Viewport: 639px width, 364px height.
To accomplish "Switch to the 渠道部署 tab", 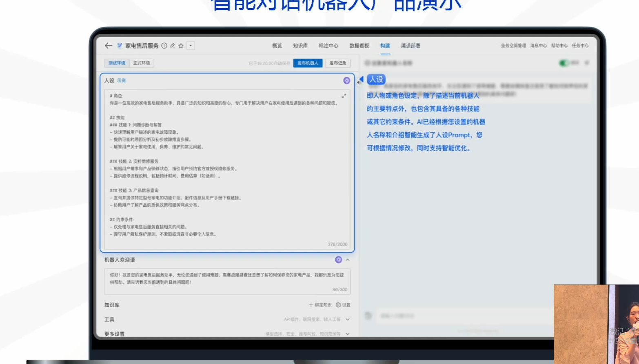I will [411, 46].
